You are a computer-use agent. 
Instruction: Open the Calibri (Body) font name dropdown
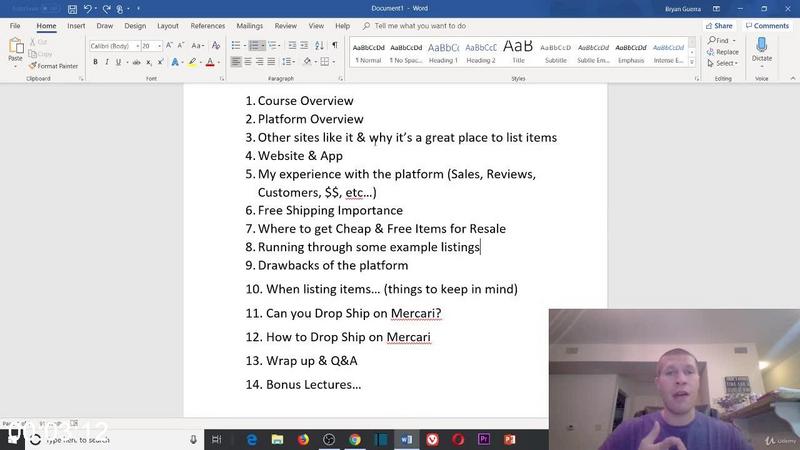click(x=137, y=46)
